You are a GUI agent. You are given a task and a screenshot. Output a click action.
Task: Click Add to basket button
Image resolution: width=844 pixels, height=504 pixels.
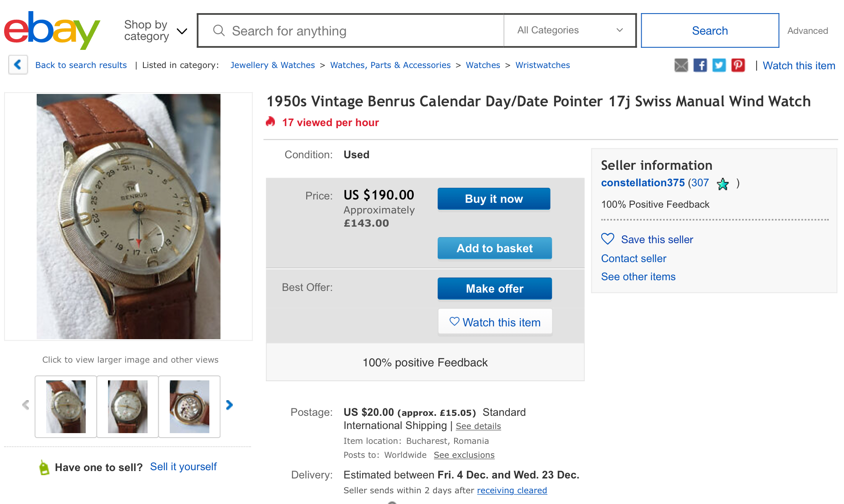click(x=495, y=248)
